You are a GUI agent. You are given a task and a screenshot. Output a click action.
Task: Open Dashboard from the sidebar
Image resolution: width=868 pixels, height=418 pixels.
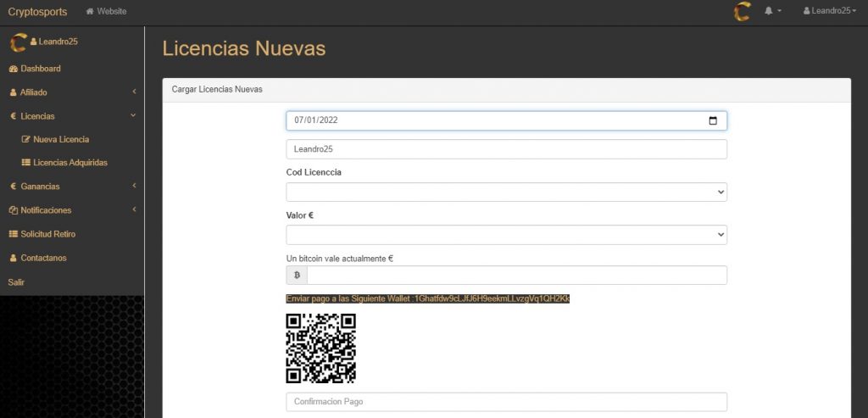pos(40,69)
